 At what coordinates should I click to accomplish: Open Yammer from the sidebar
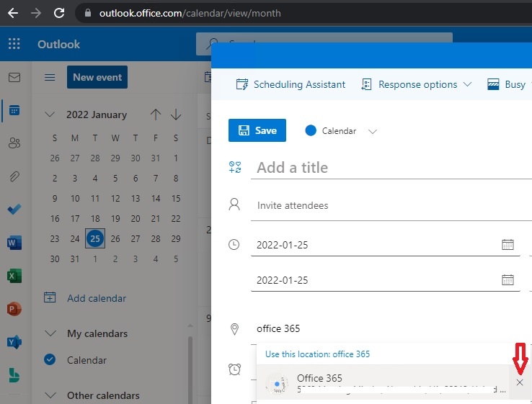[14, 342]
